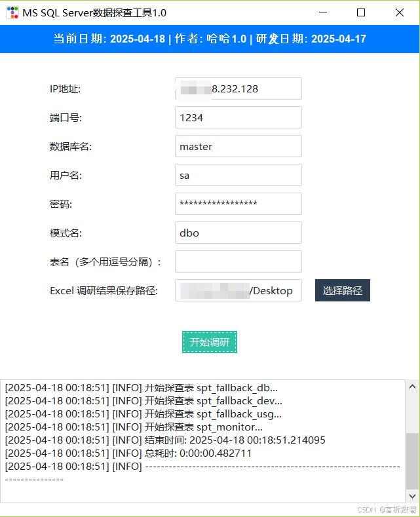The image size is (420, 517).
Task: Click the log line for spt_monitor
Action: click(x=134, y=427)
